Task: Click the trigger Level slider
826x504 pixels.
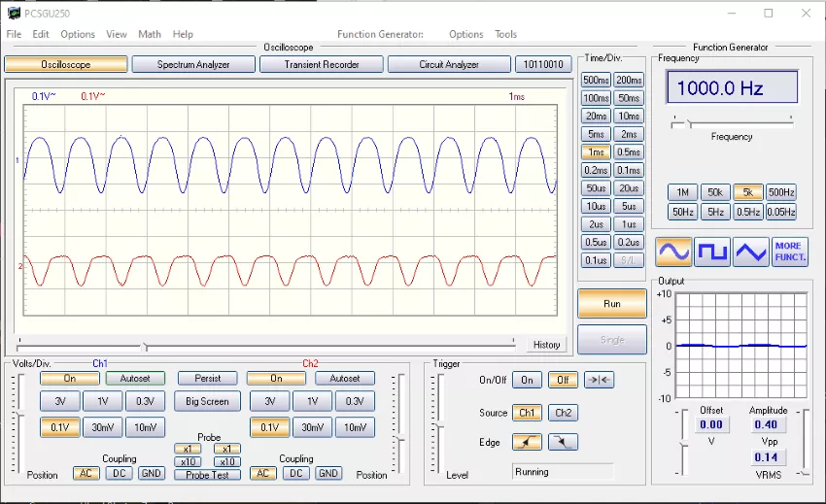Action: click(x=437, y=424)
